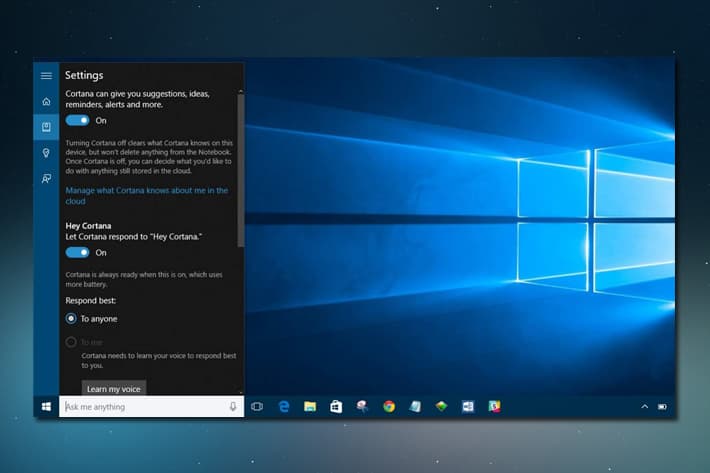The width and height of the screenshot is (710, 473).
Task: Click the 'Respond best:' label
Action: coord(91,301)
